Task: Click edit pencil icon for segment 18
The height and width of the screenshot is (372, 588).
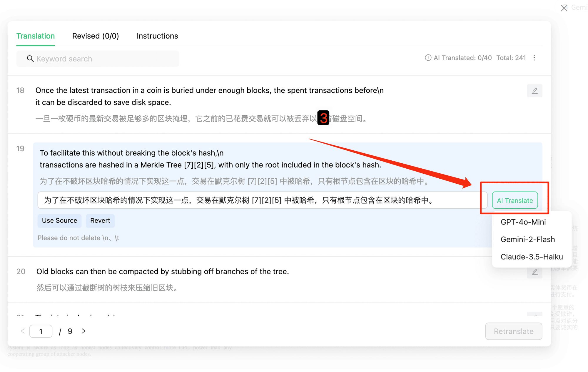Action: (x=534, y=91)
